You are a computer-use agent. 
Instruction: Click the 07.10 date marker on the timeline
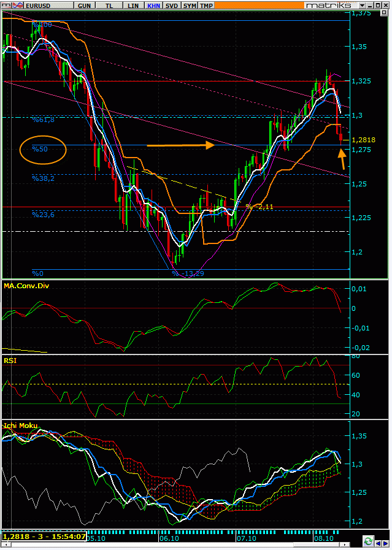[246, 538]
